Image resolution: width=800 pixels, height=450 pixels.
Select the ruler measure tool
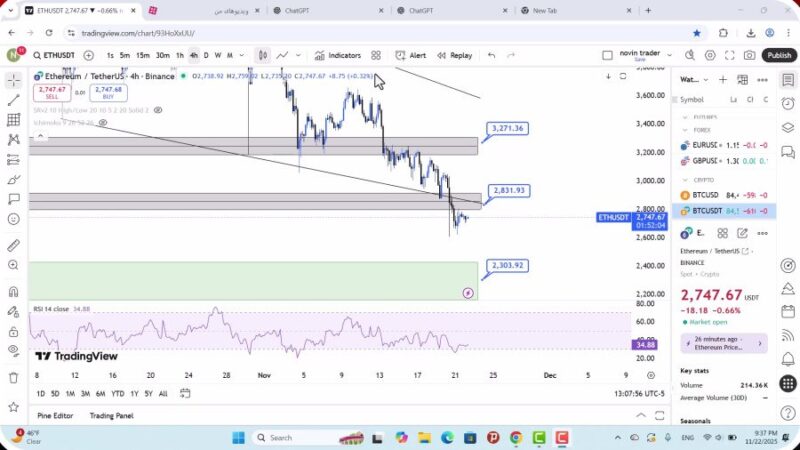(13, 245)
